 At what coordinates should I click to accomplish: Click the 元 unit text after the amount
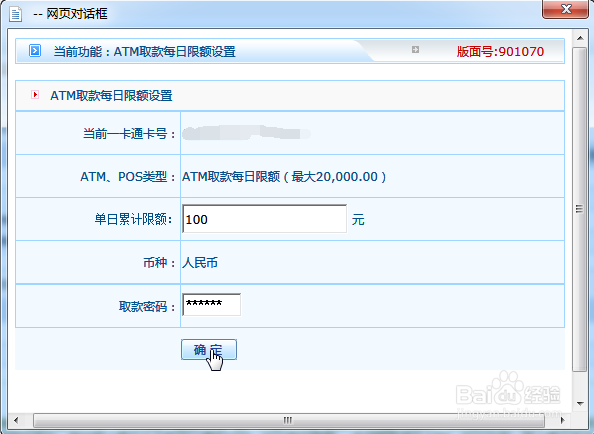[x=358, y=220]
